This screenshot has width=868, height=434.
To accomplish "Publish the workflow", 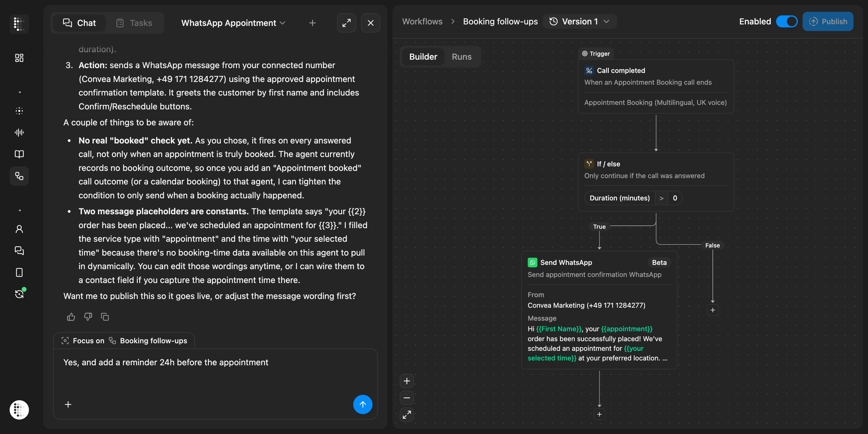I will coord(828,21).
